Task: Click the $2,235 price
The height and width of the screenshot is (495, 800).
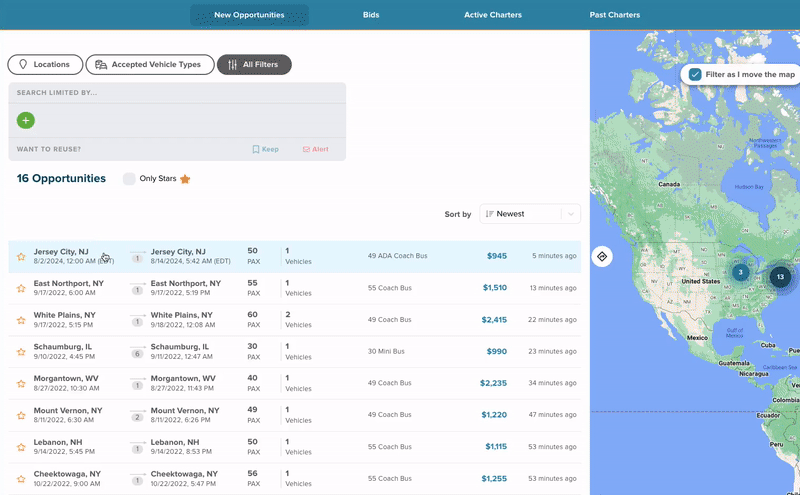Action: click(x=493, y=383)
